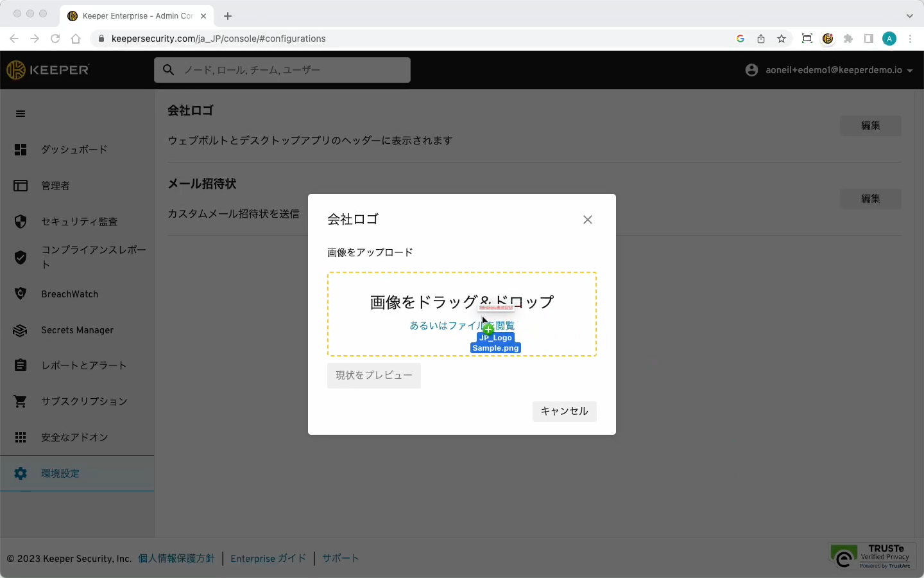This screenshot has height=578, width=924.
Task: Click the あるいはファイルを閲覧 browse link
Action: 443,326
